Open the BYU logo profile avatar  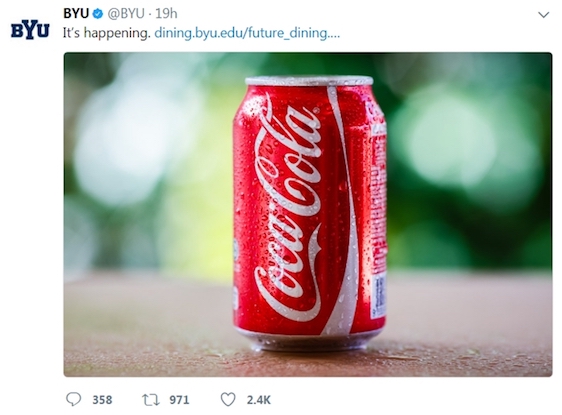[30, 30]
